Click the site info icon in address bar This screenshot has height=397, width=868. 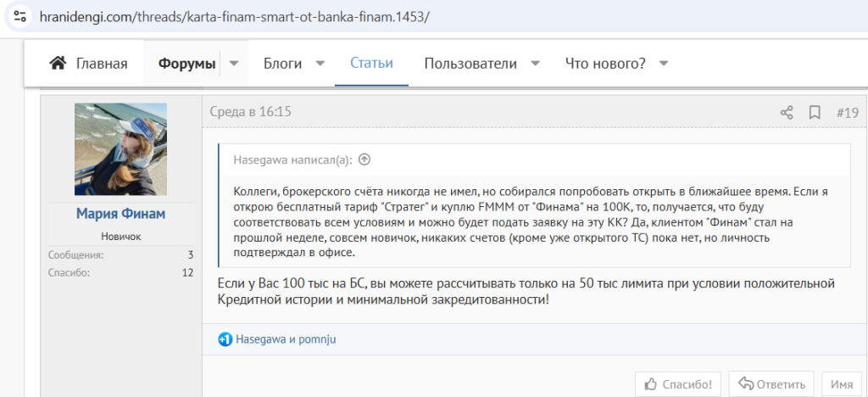pos(20,15)
